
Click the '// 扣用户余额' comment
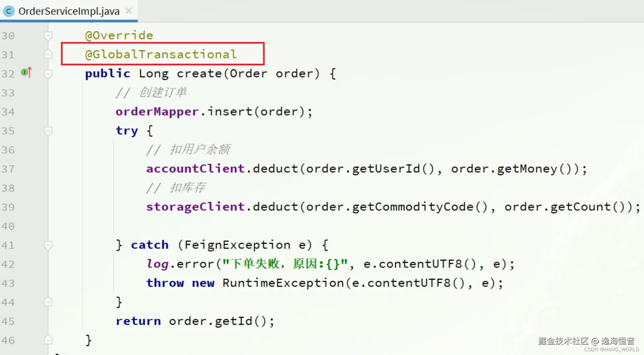pyautogui.click(x=188, y=149)
